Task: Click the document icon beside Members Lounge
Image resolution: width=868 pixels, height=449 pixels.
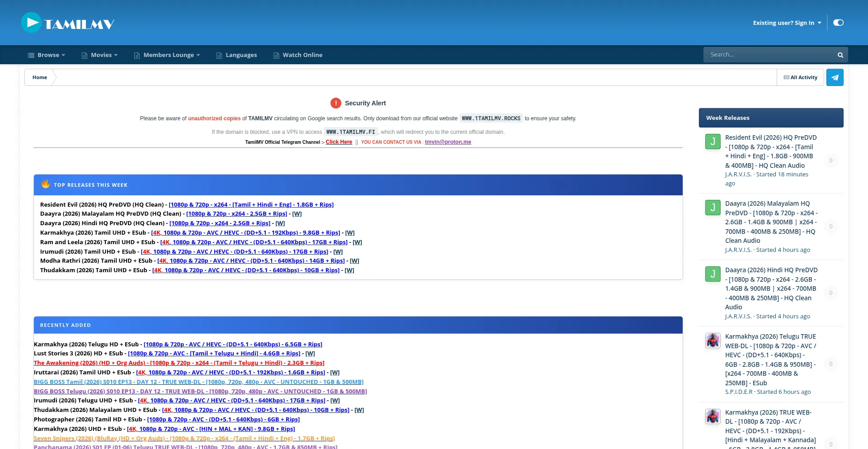Action: [x=137, y=55]
